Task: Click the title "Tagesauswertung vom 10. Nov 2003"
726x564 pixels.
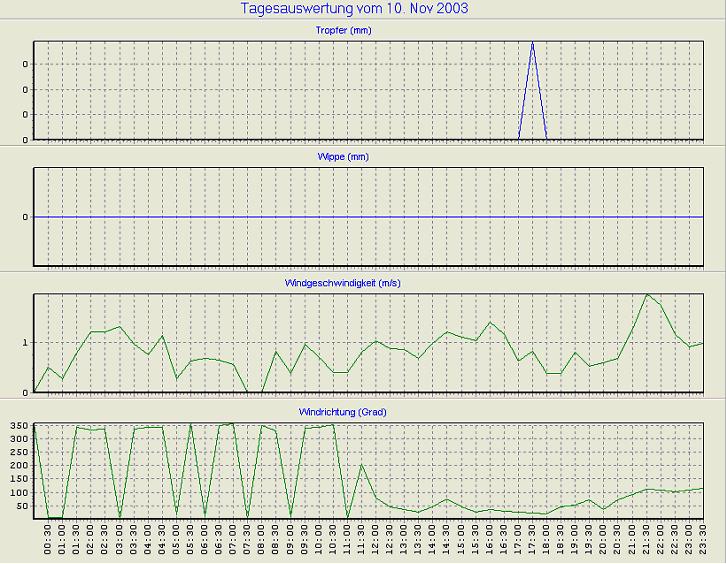Action: coord(355,9)
